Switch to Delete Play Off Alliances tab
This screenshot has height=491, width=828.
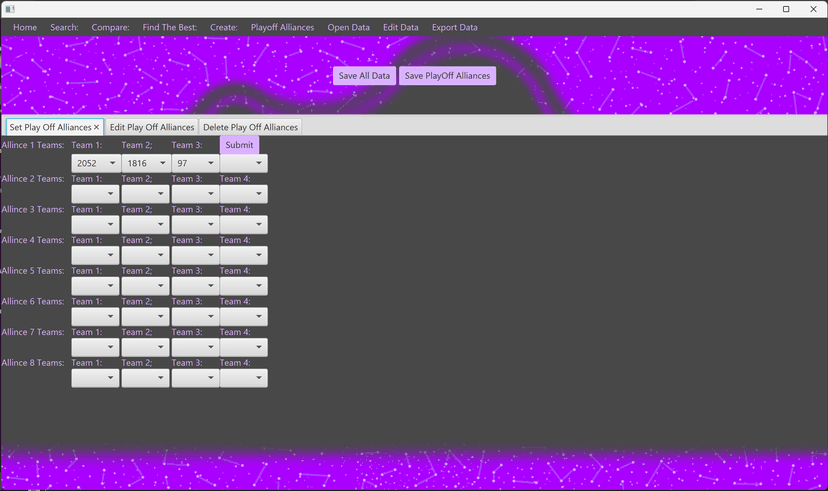tap(250, 127)
